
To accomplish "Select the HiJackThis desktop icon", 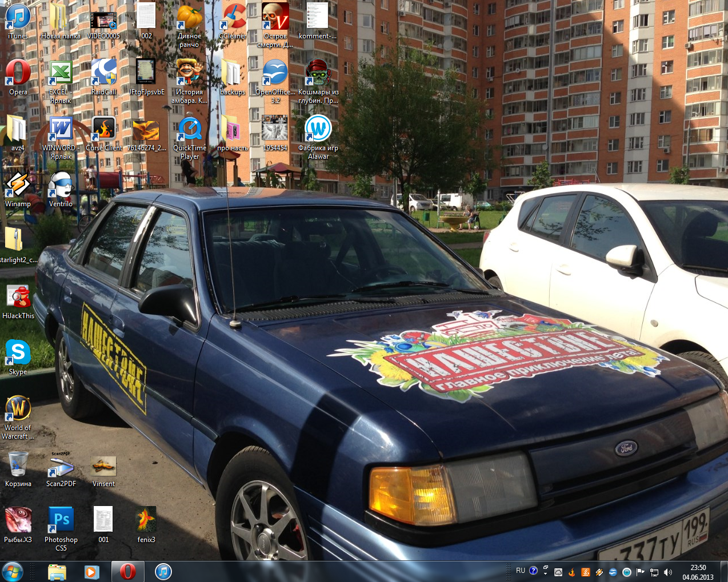I will click(18, 302).
